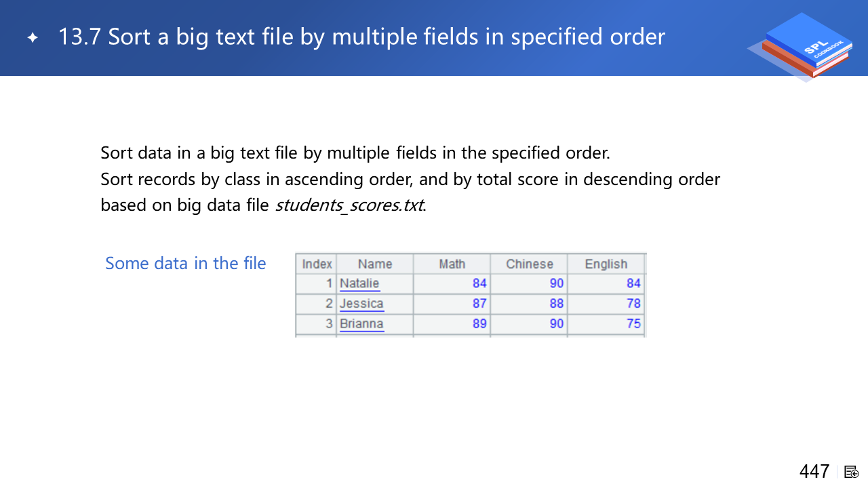Viewport: 868px width, 488px height.
Task: Select the Math column header
Action: click(x=452, y=264)
